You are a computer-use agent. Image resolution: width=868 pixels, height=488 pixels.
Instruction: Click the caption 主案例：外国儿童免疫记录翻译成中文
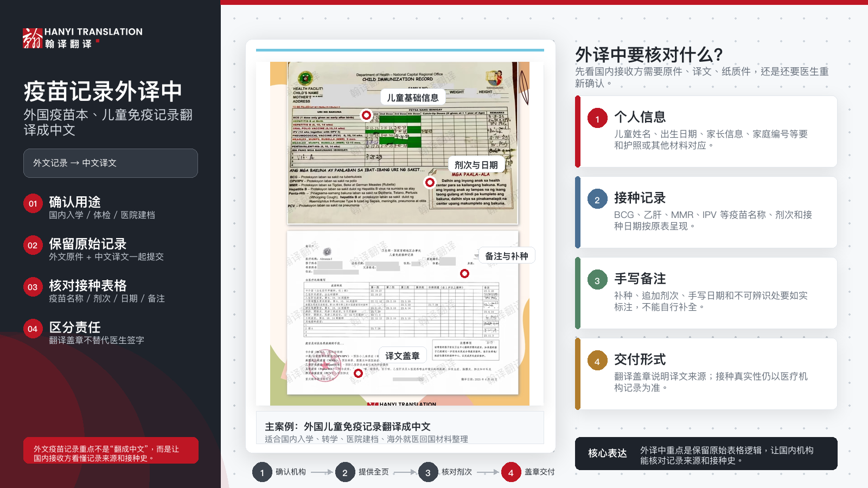pos(348,427)
